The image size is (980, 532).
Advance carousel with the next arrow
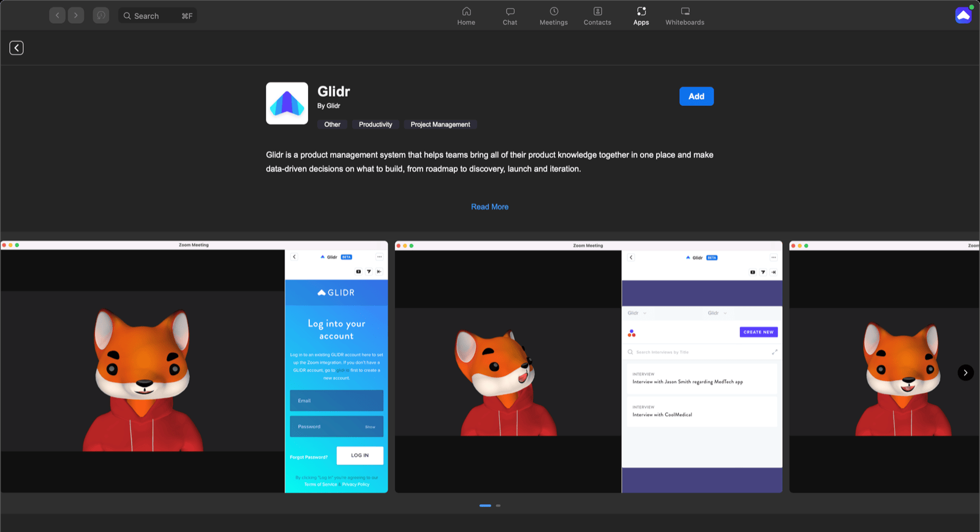[965, 373]
